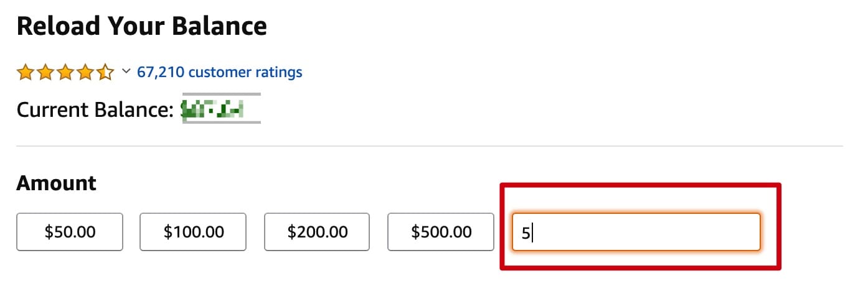Viewport: 868px width, 281px height.
Task: Click the word Balance in the page title
Action: (219, 26)
